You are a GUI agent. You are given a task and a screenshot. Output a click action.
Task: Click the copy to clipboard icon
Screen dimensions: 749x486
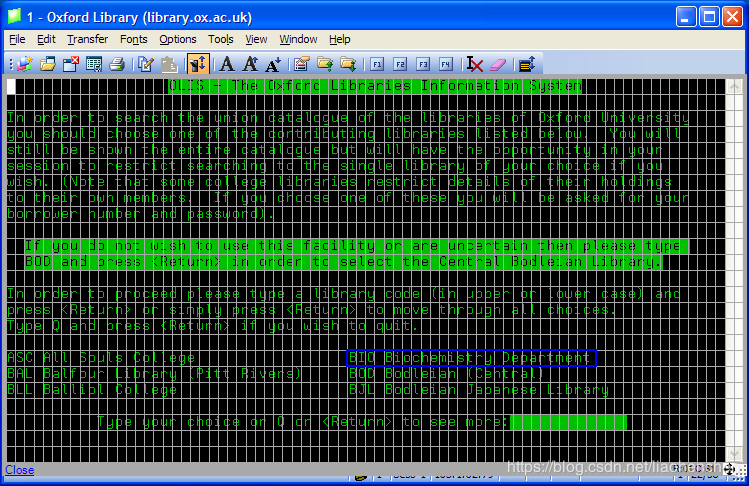point(145,64)
